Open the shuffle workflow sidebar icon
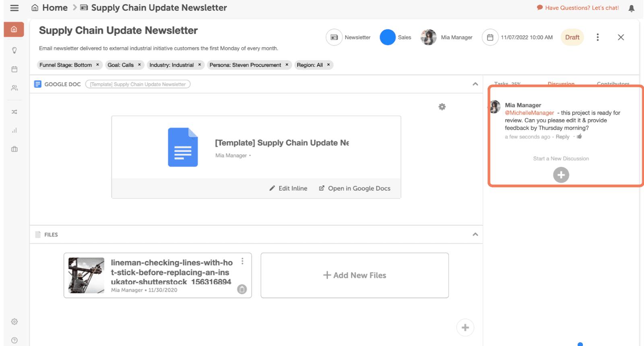The height and width of the screenshot is (346, 644). [14, 112]
